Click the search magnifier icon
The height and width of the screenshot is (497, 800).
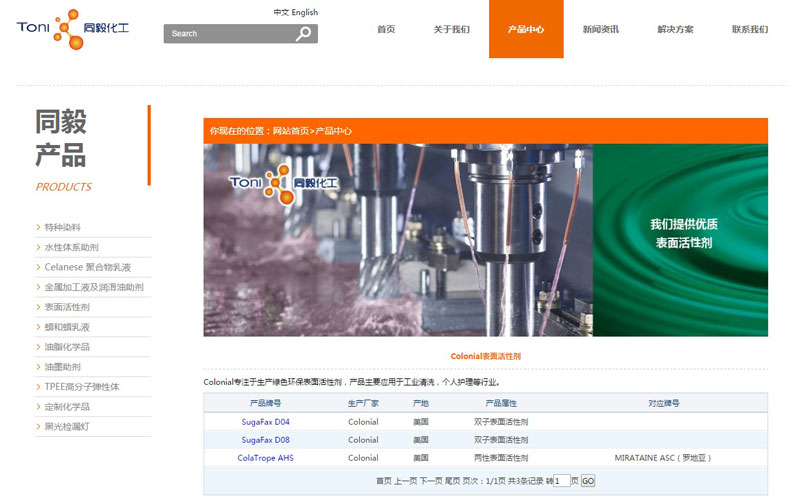pos(304,34)
